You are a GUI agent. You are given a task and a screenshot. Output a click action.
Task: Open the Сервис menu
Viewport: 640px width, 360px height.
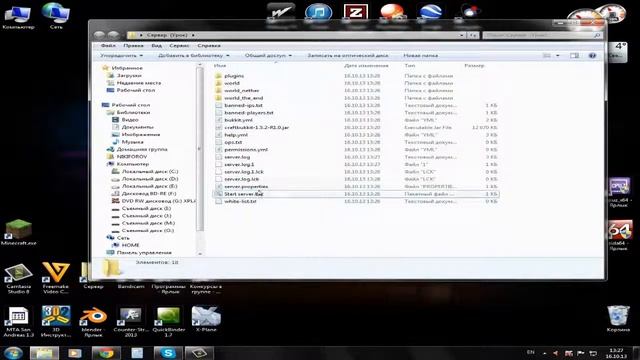179,46
